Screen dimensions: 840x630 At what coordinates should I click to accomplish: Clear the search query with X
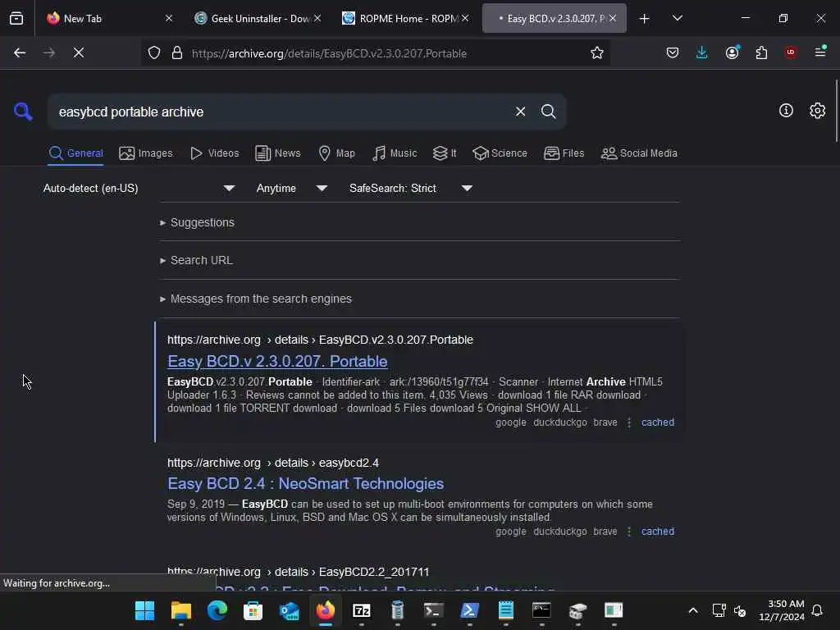click(x=520, y=112)
